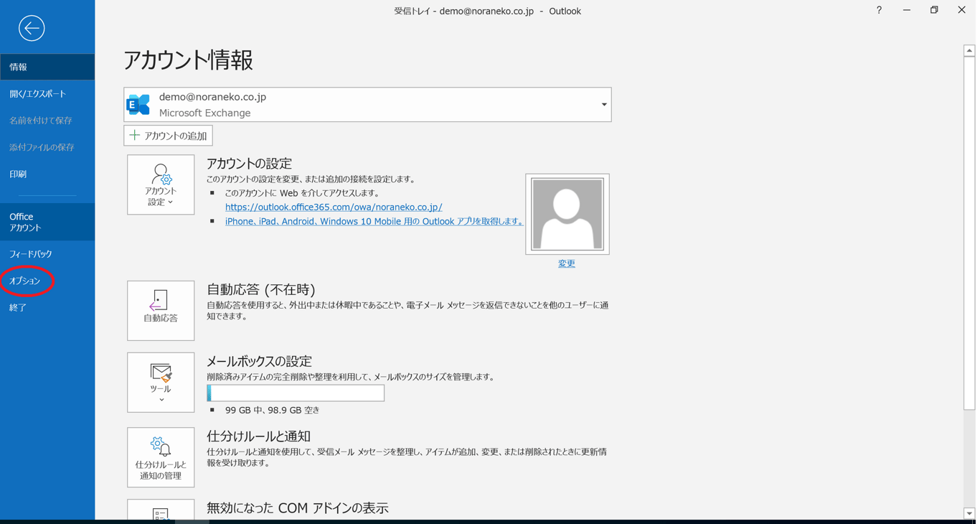Click the demo@noraneko.co.jp account name text
The height and width of the screenshot is (524, 980).
pyautogui.click(x=212, y=97)
